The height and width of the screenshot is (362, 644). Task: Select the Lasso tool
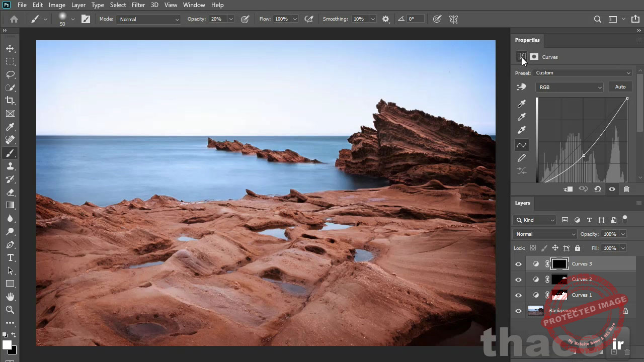coord(10,74)
